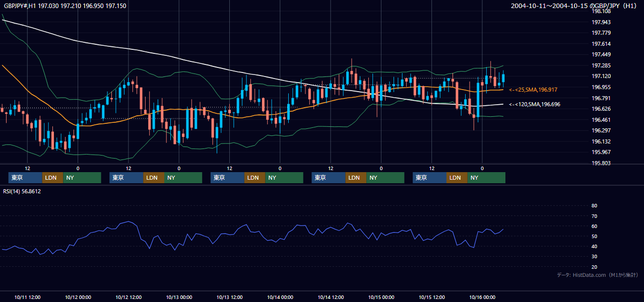644x302 pixels.
Task: Click price axis value 196.955
Action: pos(601,87)
